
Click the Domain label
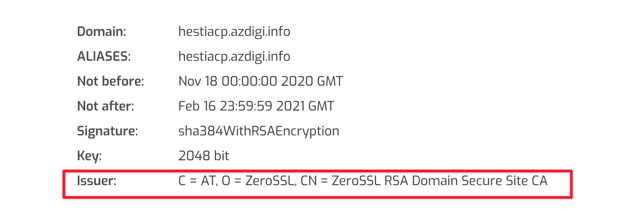click(101, 32)
